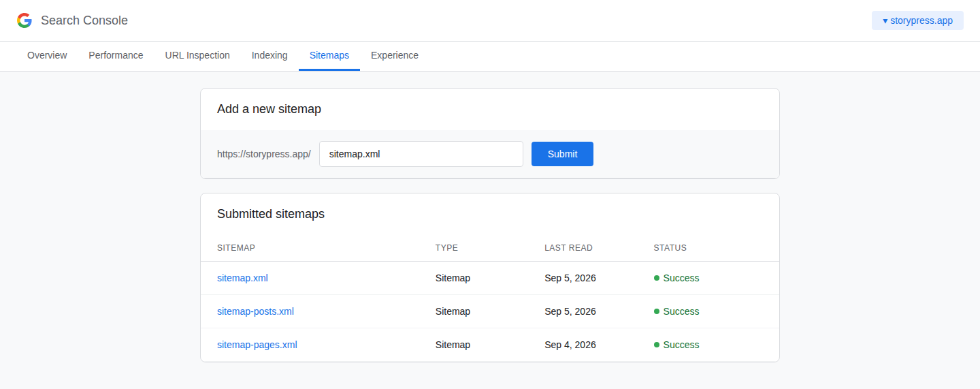Open the URL Inspection tab
This screenshot has height=389, width=980.
pyautogui.click(x=197, y=55)
